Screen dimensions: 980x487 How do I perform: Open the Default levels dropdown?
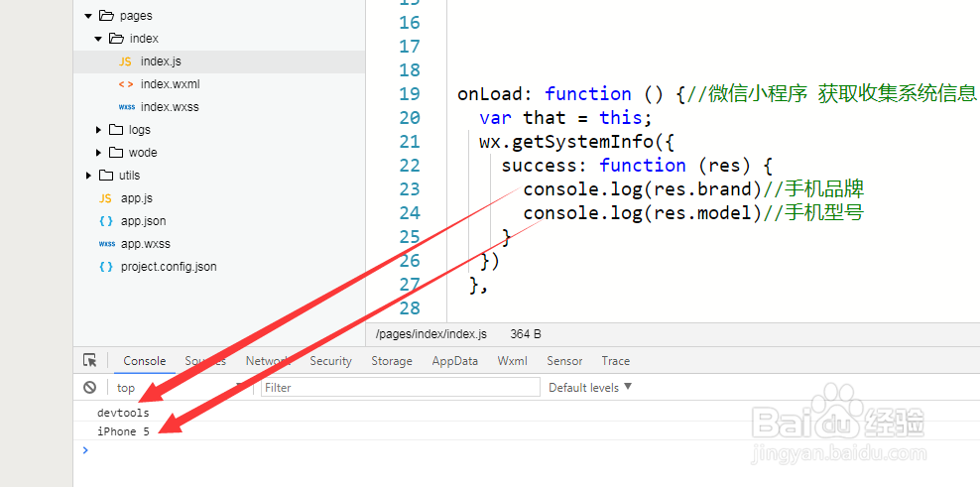590,388
